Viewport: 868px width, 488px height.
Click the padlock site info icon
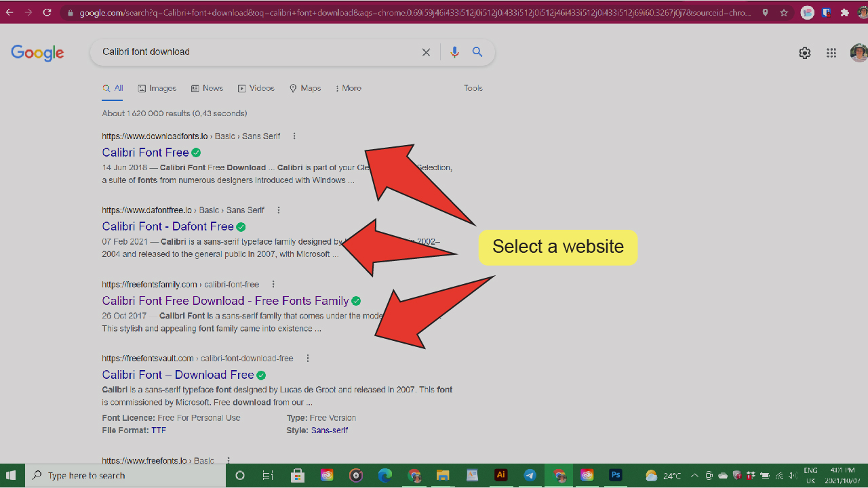70,13
